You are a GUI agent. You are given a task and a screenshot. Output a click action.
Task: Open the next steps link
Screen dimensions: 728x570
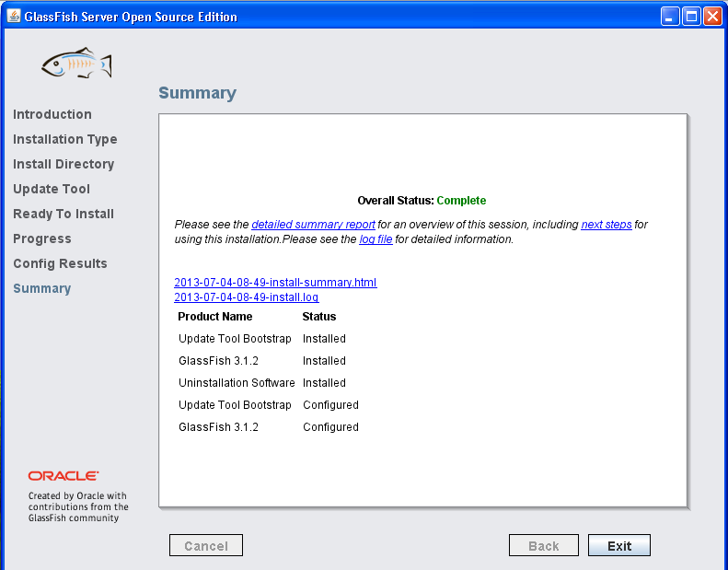[607, 225]
